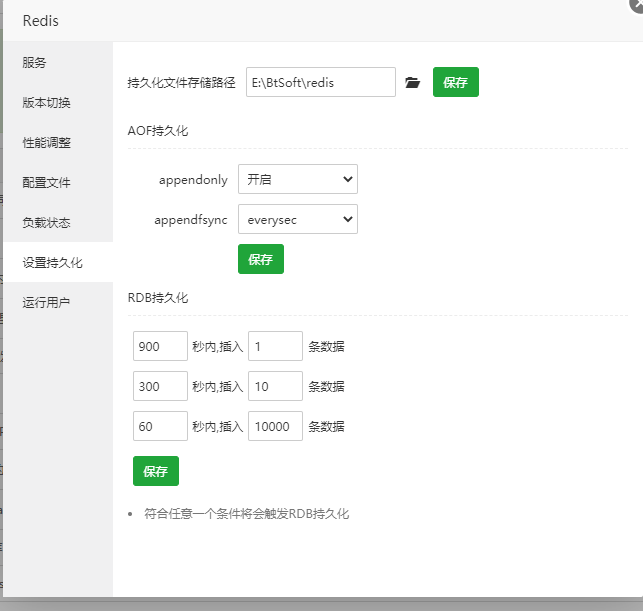
Task: Click the 持久化文件存储路径 label
Action: [181, 82]
